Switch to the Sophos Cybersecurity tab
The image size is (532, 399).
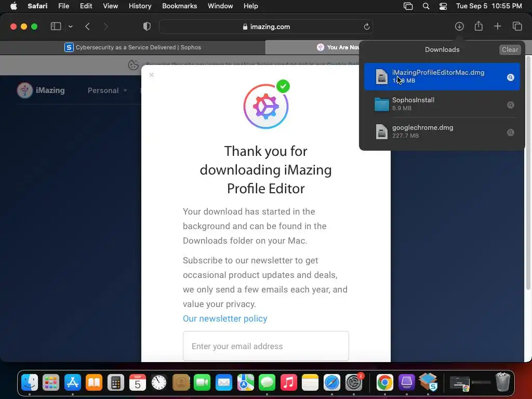point(132,47)
